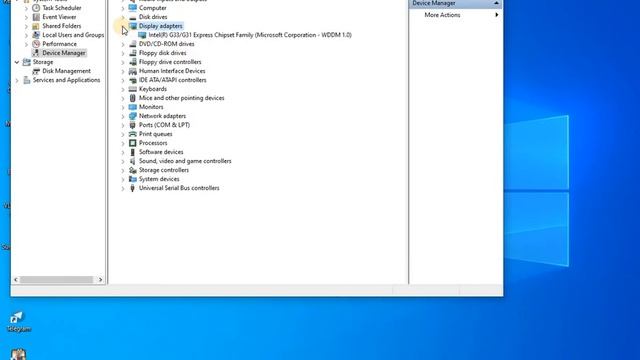Expand Services and Applications in left tree
Viewport: 640px width, 360px height.
coord(17,80)
